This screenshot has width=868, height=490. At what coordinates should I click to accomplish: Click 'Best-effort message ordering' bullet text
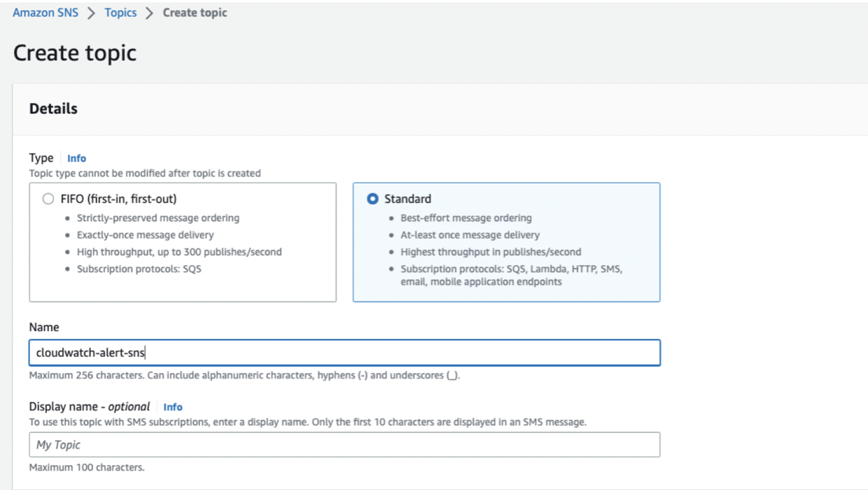pos(466,218)
